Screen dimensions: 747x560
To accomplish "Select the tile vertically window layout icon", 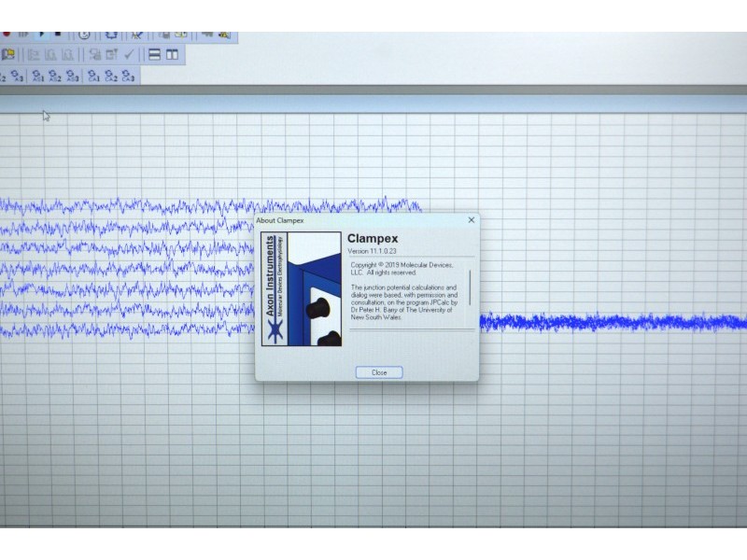I will (x=173, y=55).
